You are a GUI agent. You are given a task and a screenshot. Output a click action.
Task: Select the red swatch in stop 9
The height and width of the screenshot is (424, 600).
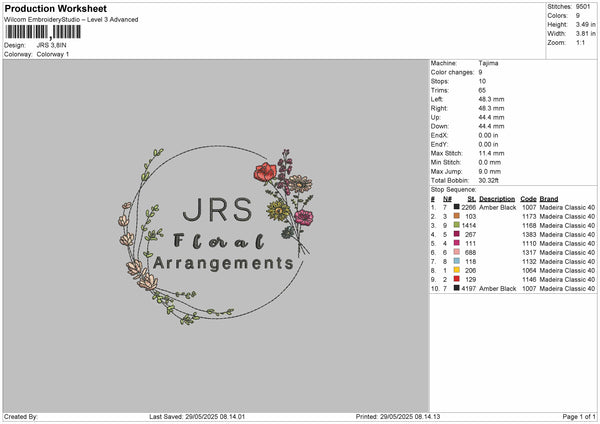pos(456,279)
